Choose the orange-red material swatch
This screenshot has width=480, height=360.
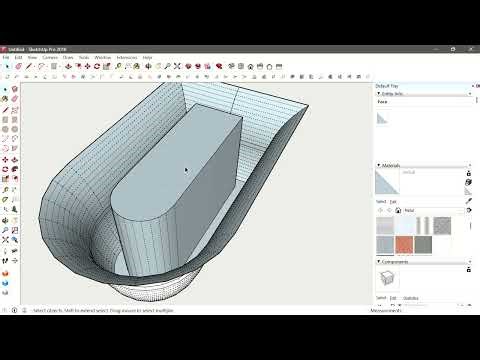pos(404,245)
